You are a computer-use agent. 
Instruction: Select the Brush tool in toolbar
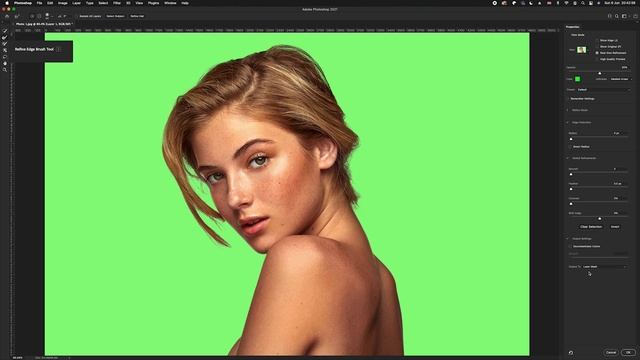coord(5,44)
